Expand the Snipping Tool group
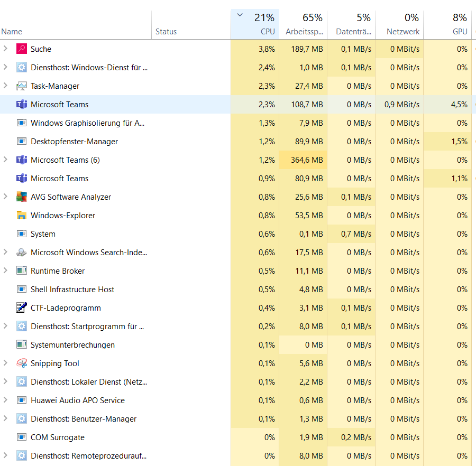 [5, 363]
